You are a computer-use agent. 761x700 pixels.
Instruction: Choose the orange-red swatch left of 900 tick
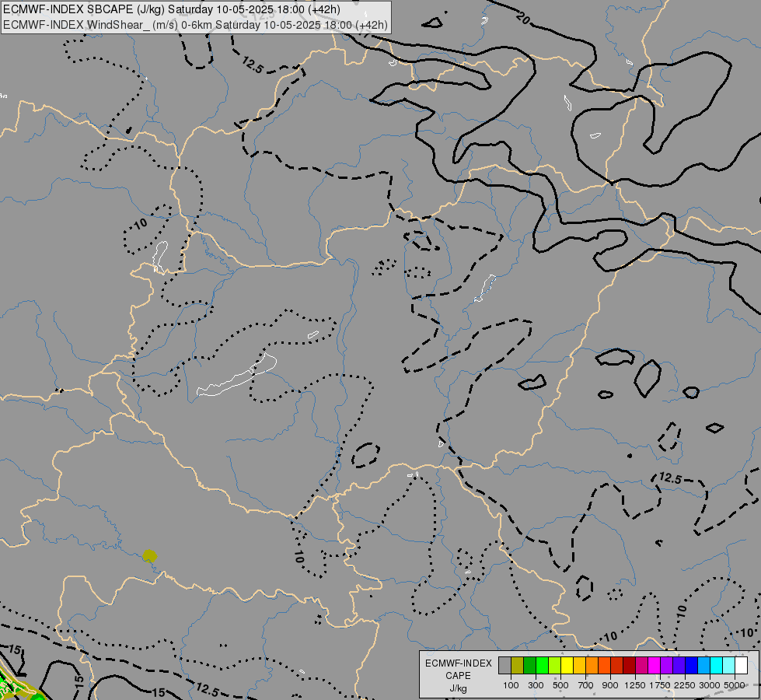(604, 666)
